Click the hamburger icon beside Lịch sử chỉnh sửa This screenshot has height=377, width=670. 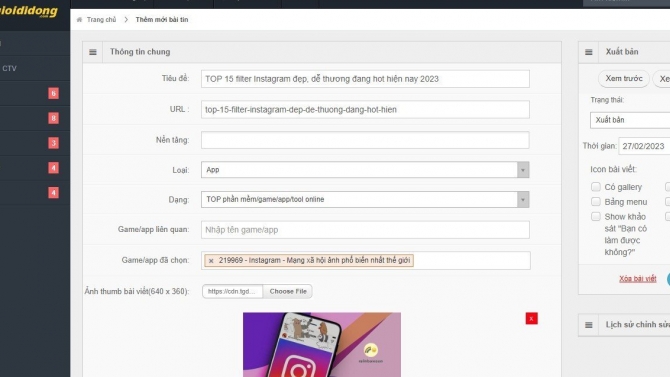tap(588, 325)
